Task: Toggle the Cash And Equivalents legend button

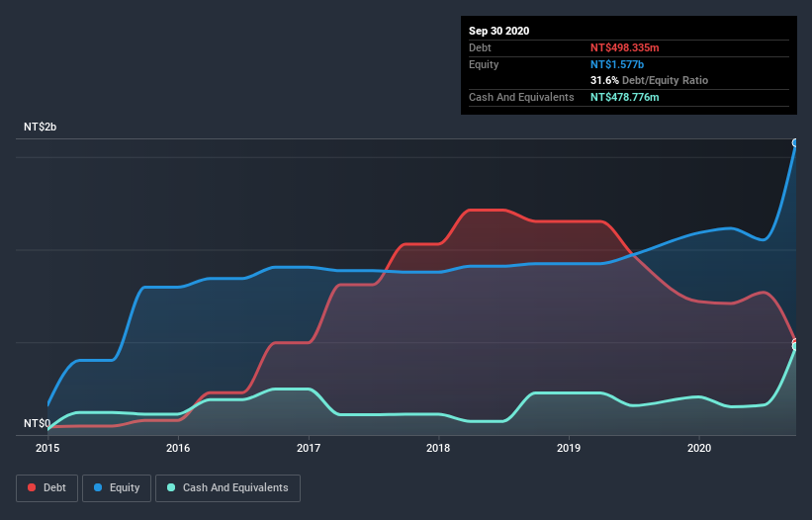Action: click(227, 488)
